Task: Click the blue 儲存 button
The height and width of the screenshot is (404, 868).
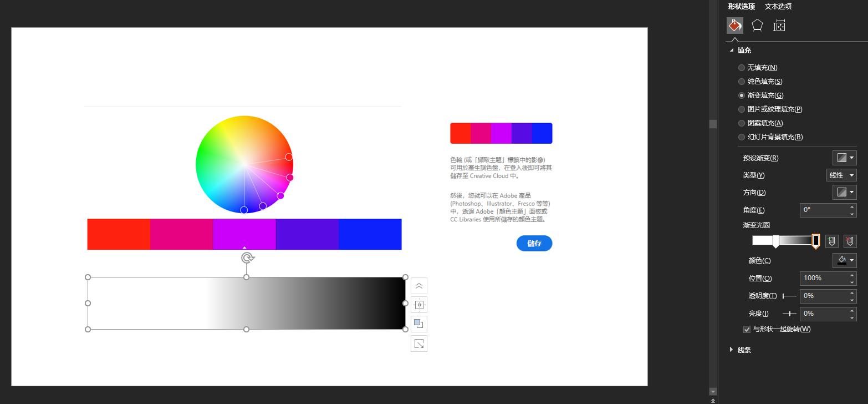Action: pos(534,243)
